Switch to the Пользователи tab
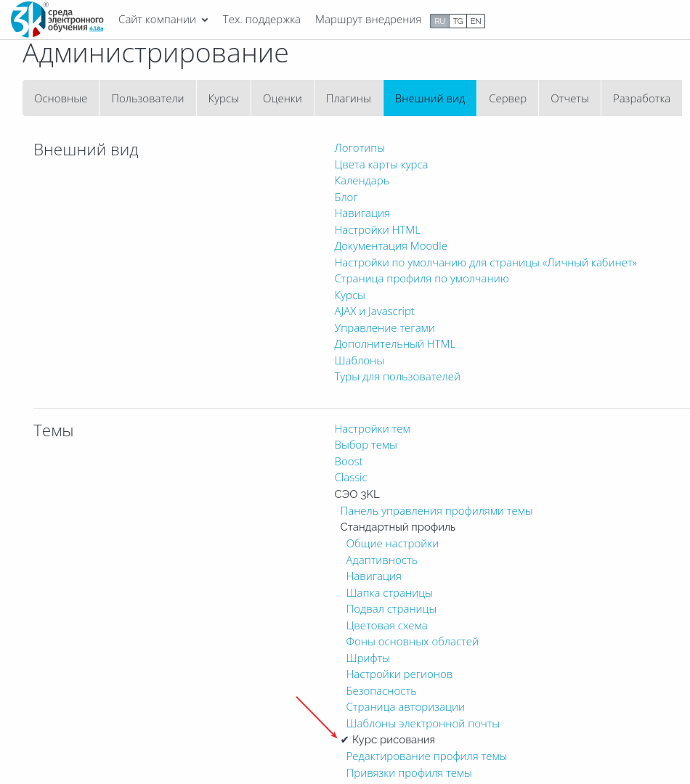 [x=147, y=99]
